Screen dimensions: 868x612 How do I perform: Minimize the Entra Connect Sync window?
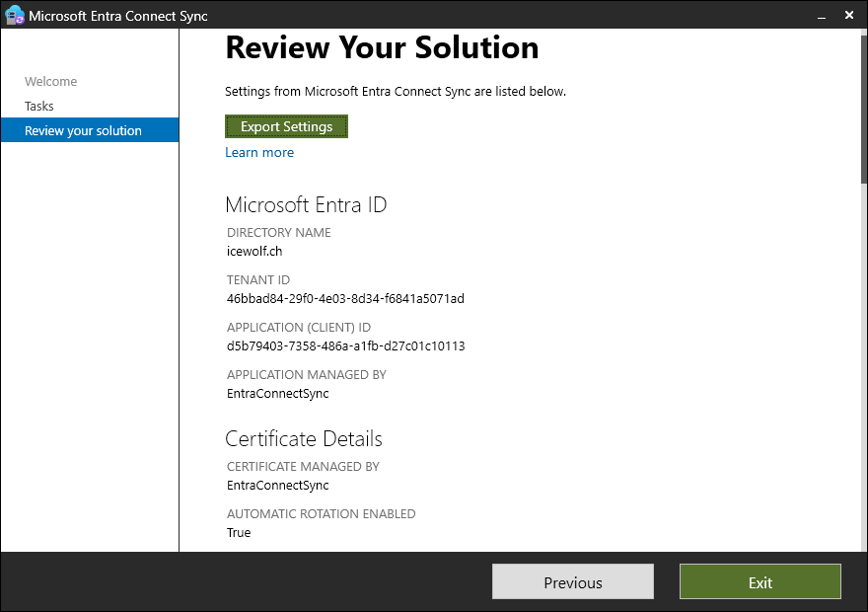click(x=822, y=16)
